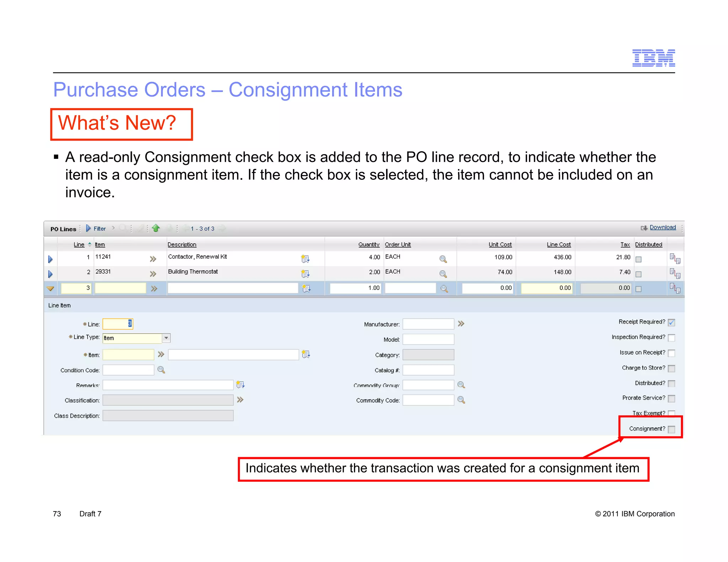This screenshot has height=562, width=728.
Task: Sort by the Distributed column header
Action: (x=649, y=244)
